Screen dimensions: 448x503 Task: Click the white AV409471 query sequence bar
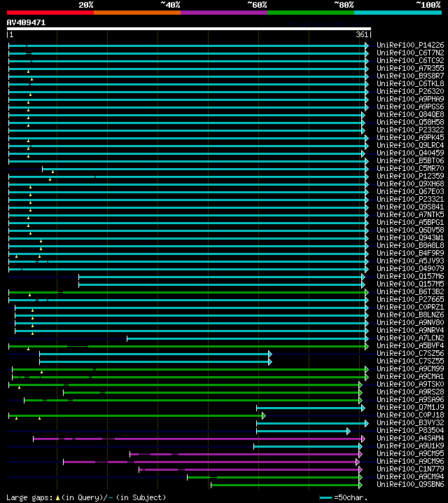tap(189, 29)
